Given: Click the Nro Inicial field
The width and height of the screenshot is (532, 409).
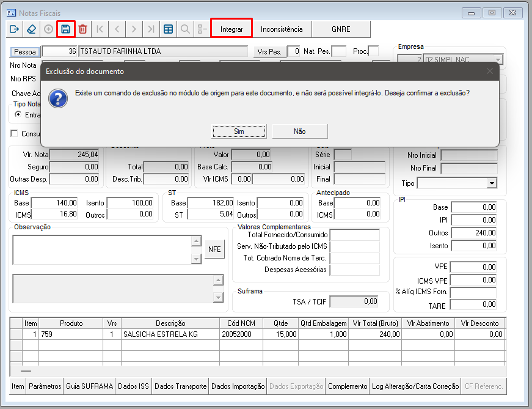Looking at the screenshot, I should coord(469,155).
